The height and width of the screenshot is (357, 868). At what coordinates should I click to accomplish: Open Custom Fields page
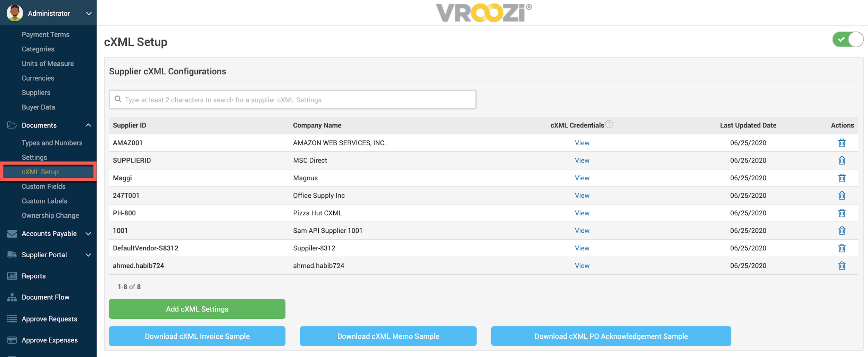pyautogui.click(x=43, y=186)
